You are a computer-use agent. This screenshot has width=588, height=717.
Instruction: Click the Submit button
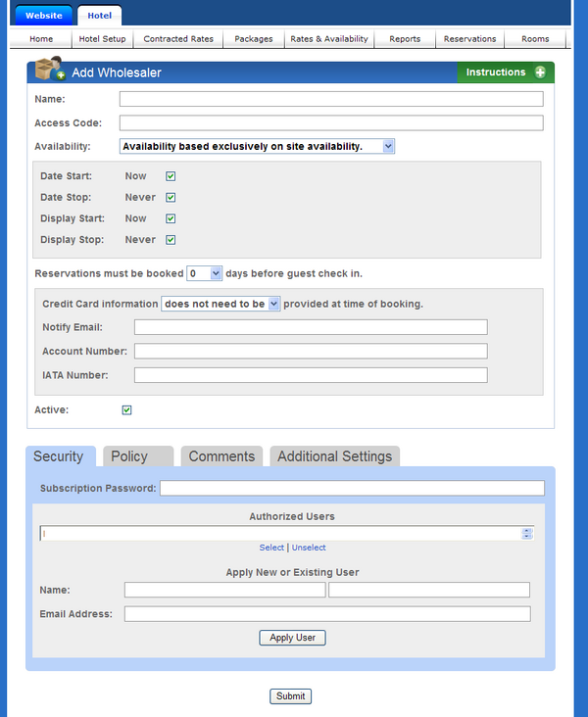(290, 696)
